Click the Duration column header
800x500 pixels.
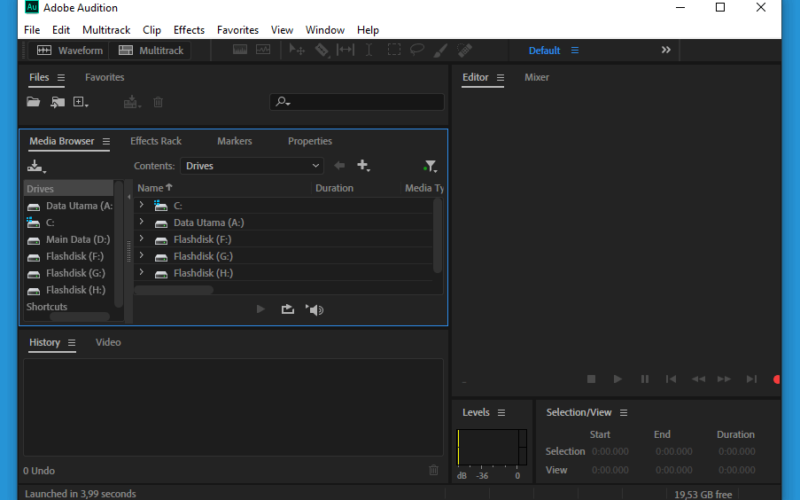[x=334, y=188]
